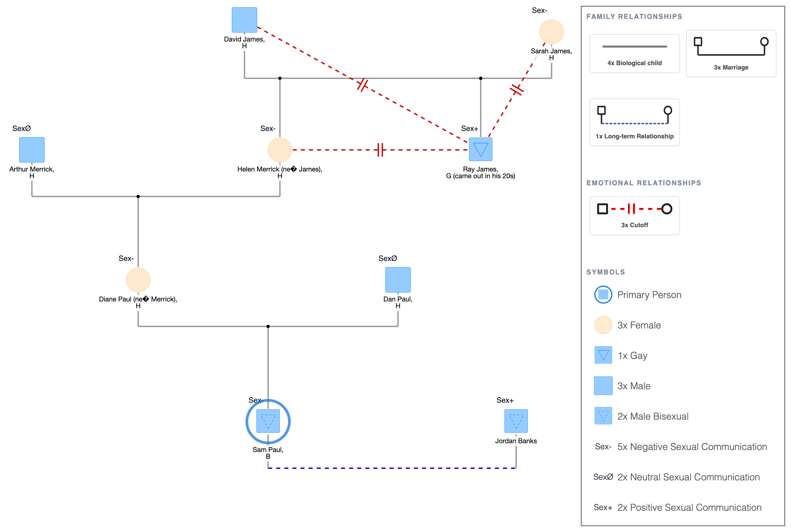Viewport: 791px width, 532px height.
Task: Click the '4x Biological child' legend label
Action: click(634, 63)
